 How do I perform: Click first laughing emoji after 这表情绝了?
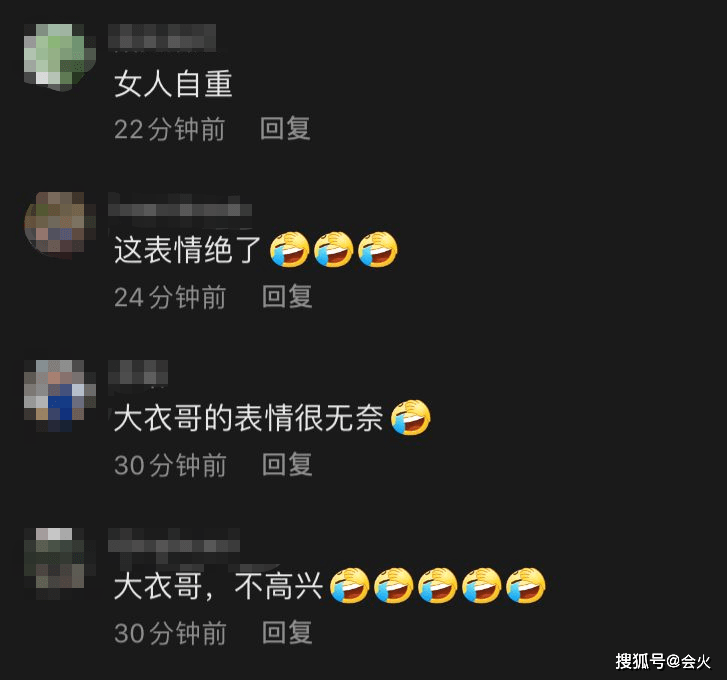(290, 249)
